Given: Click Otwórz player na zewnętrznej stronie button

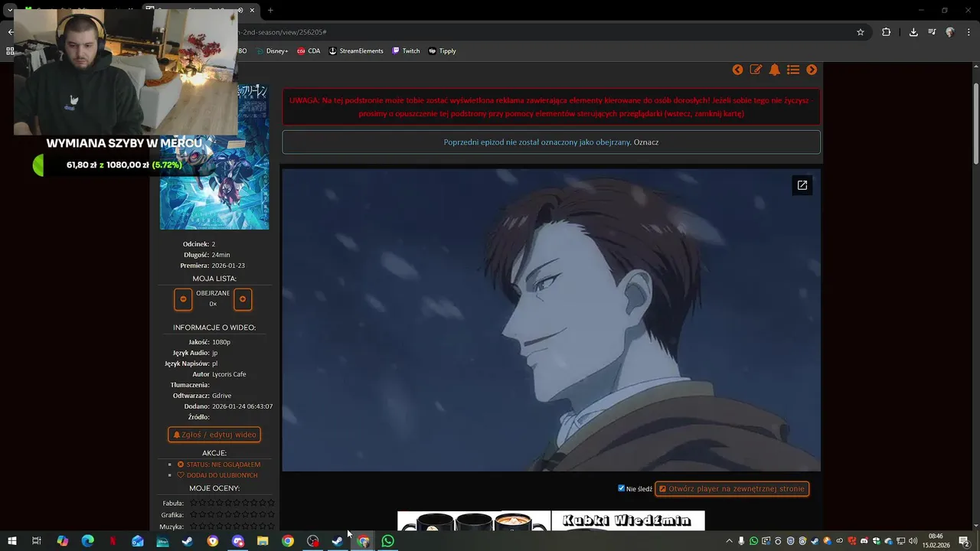Looking at the screenshot, I should pos(732,488).
